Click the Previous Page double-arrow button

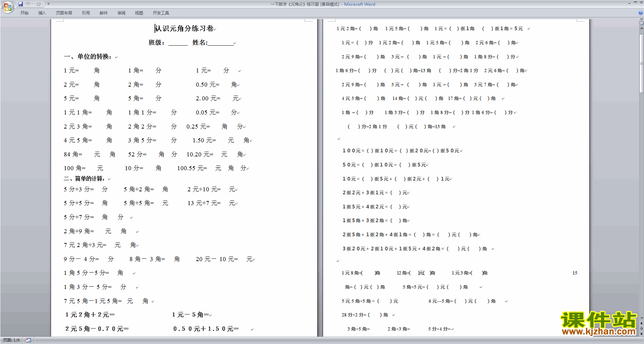click(641, 324)
